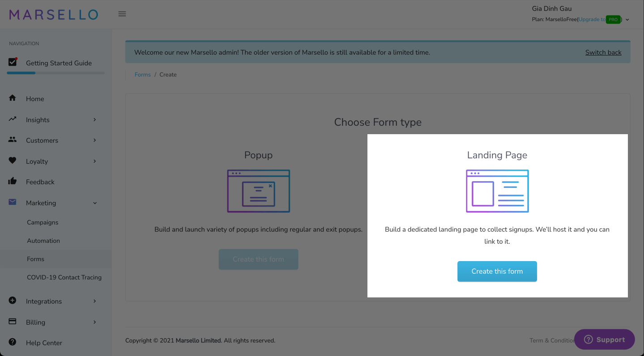Click the Popup form illustration
Screen dimensions: 644x356
(259, 191)
